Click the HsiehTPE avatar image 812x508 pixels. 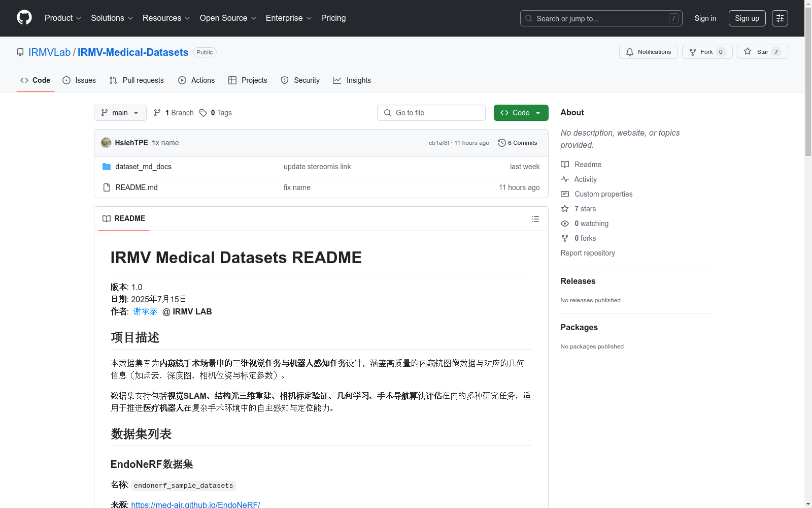point(106,143)
